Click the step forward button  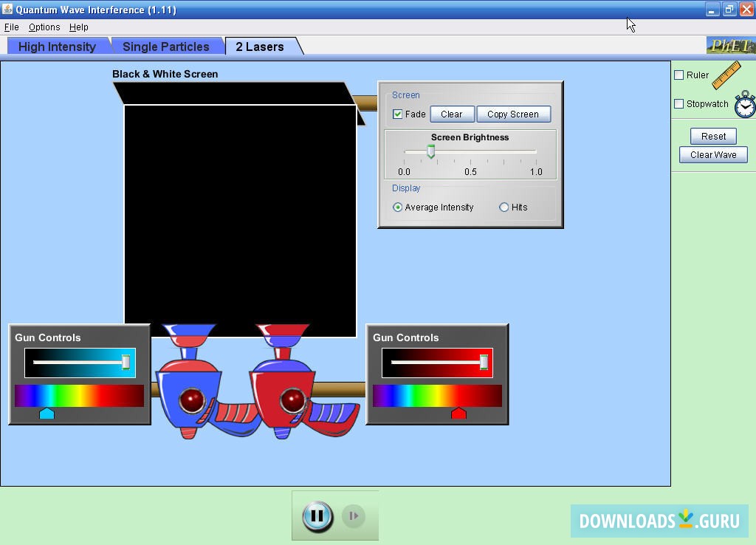pyautogui.click(x=354, y=516)
